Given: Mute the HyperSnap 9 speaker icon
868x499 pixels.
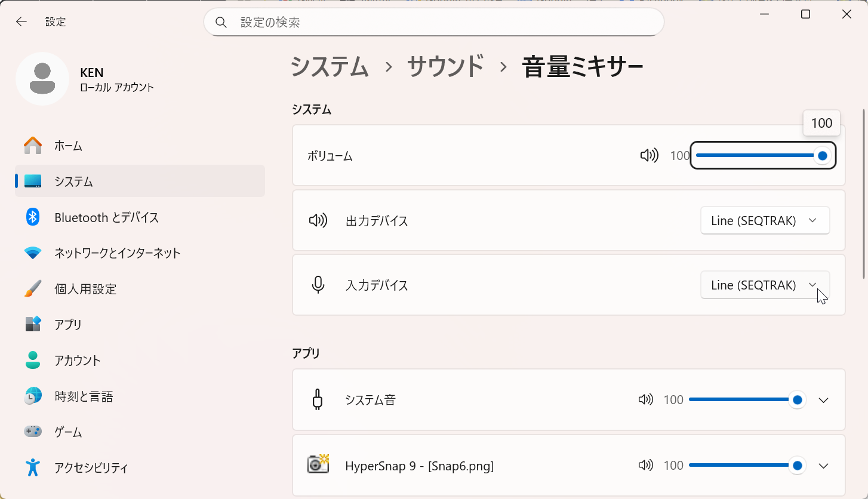Looking at the screenshot, I should [x=645, y=466].
